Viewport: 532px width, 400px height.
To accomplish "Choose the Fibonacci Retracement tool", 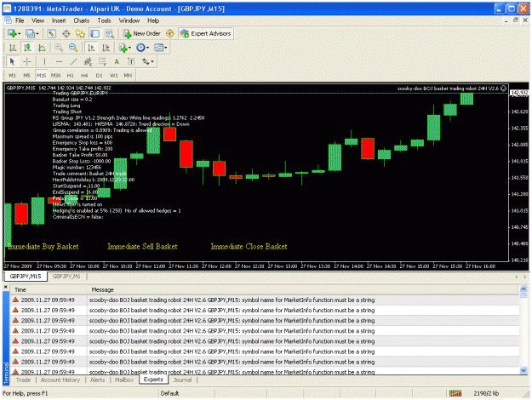I will click(x=102, y=61).
